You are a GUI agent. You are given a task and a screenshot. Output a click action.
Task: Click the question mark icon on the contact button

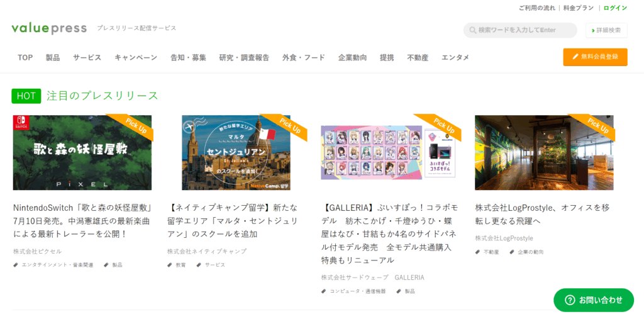(570, 300)
